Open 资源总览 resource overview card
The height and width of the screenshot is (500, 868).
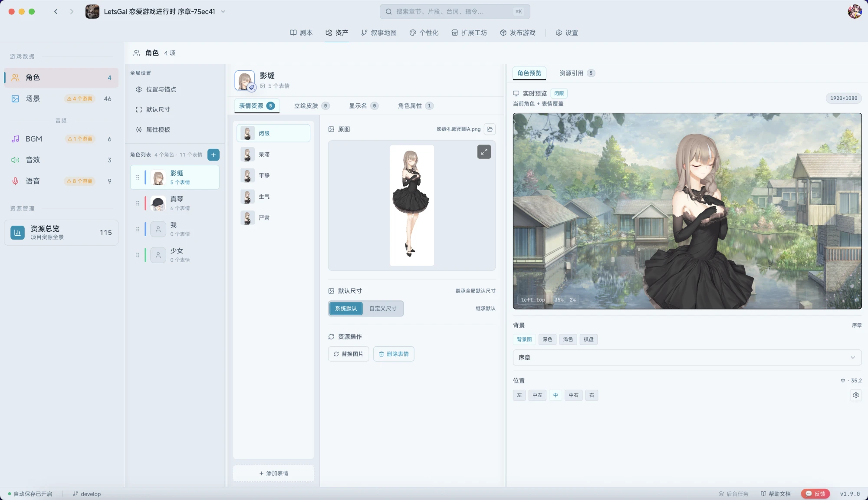(61, 233)
